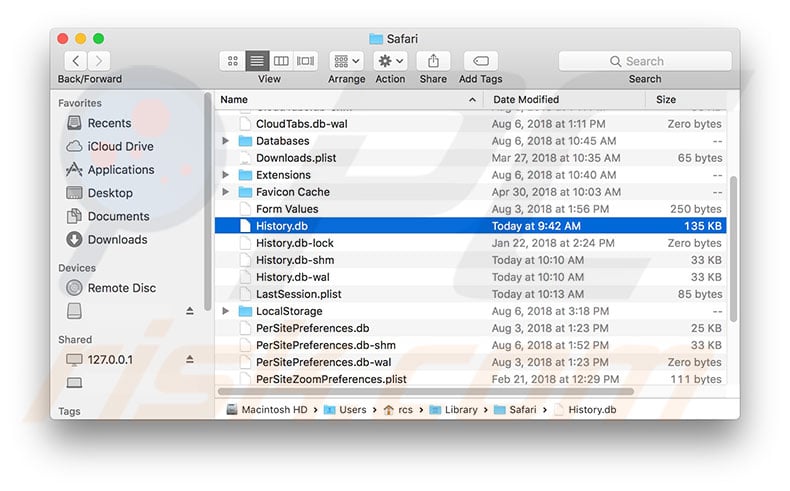The width and height of the screenshot is (790, 491).
Task: Sort by the Date Modified column header
Action: [x=564, y=99]
